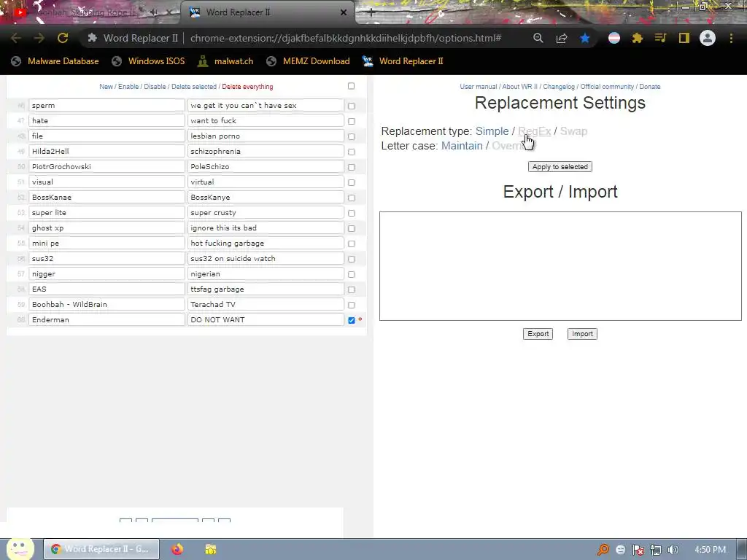Click the Enderman search word field
The width and height of the screenshot is (747, 560).
107,319
